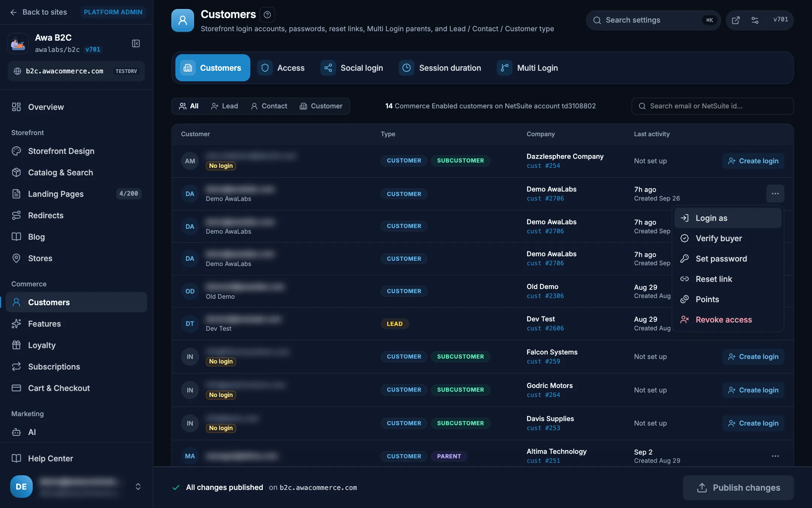
Task: Open cust #251 link for Altima Technology
Action: coord(543,461)
